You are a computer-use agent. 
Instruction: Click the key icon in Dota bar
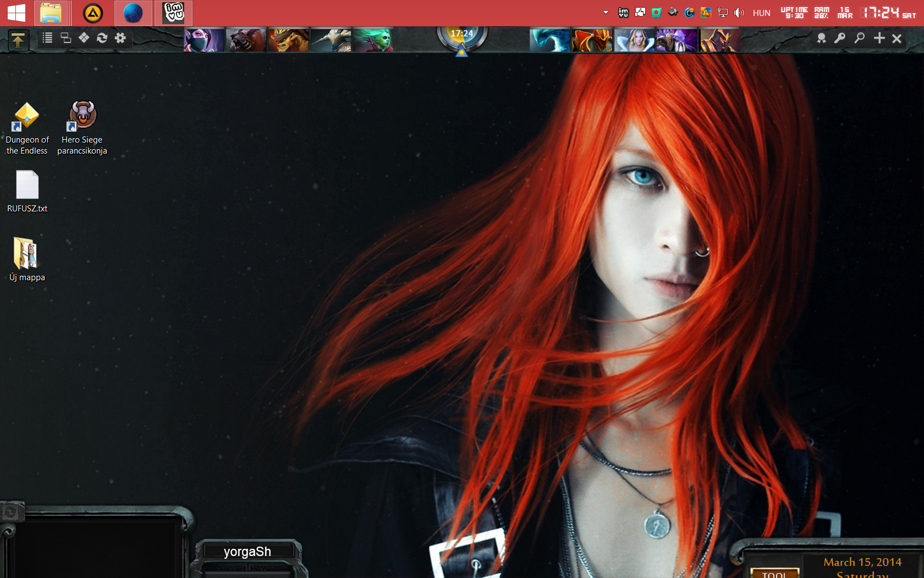[x=840, y=38]
